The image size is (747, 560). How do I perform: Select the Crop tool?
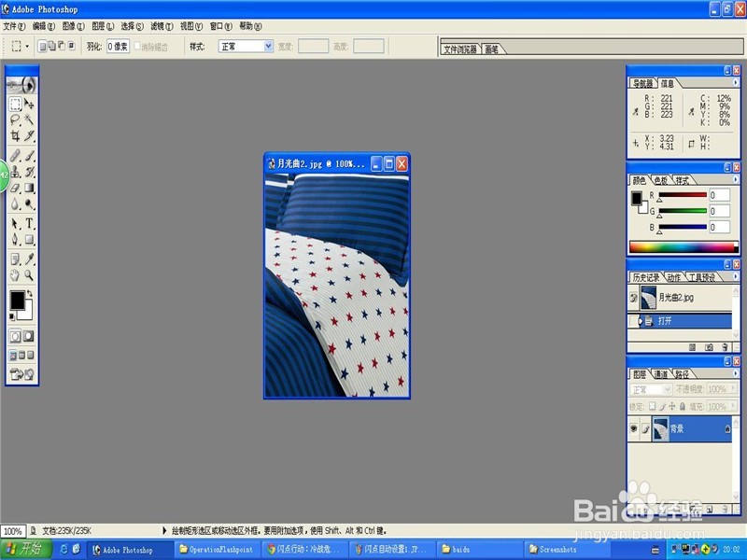[x=15, y=135]
